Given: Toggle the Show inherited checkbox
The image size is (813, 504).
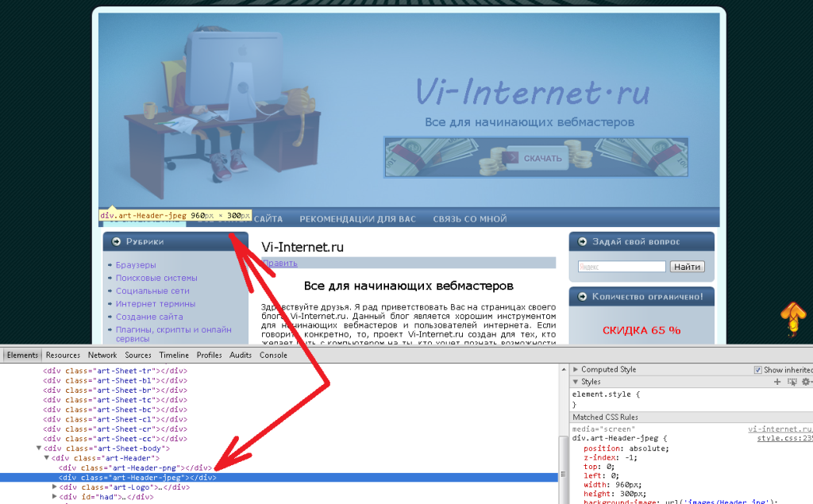Looking at the screenshot, I should (x=757, y=370).
